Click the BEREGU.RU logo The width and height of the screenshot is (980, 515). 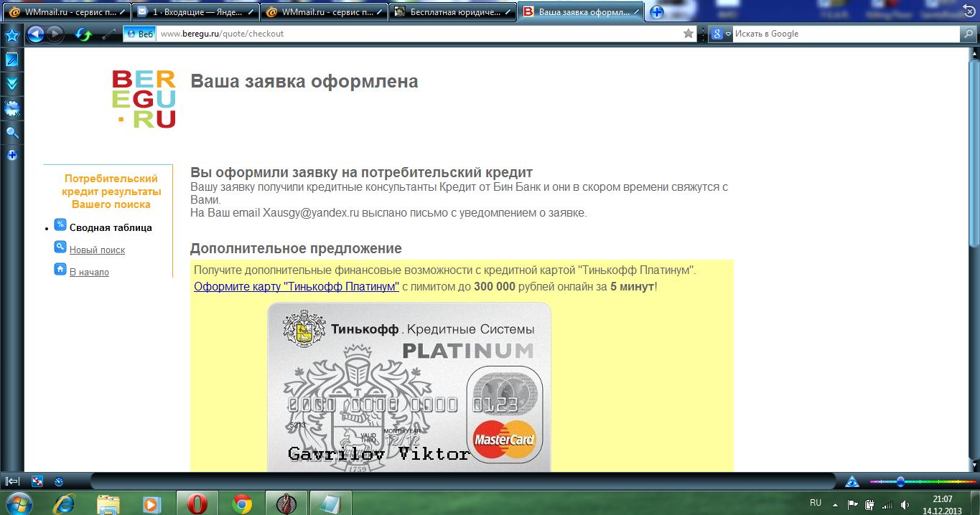(x=144, y=99)
